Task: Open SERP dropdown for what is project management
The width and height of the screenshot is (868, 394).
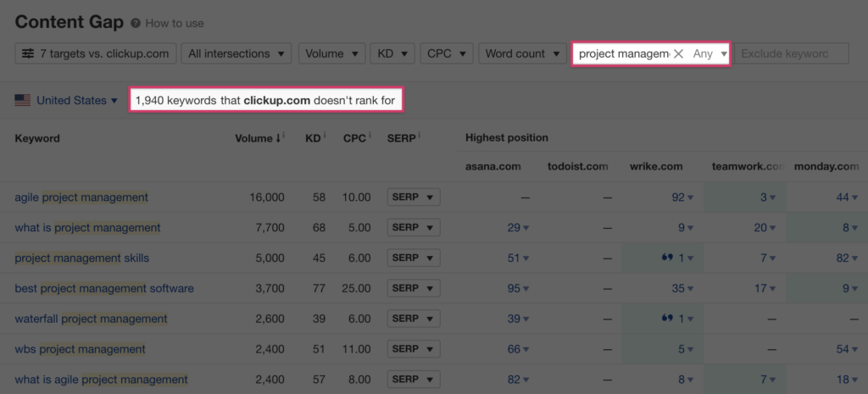Action: click(x=414, y=227)
